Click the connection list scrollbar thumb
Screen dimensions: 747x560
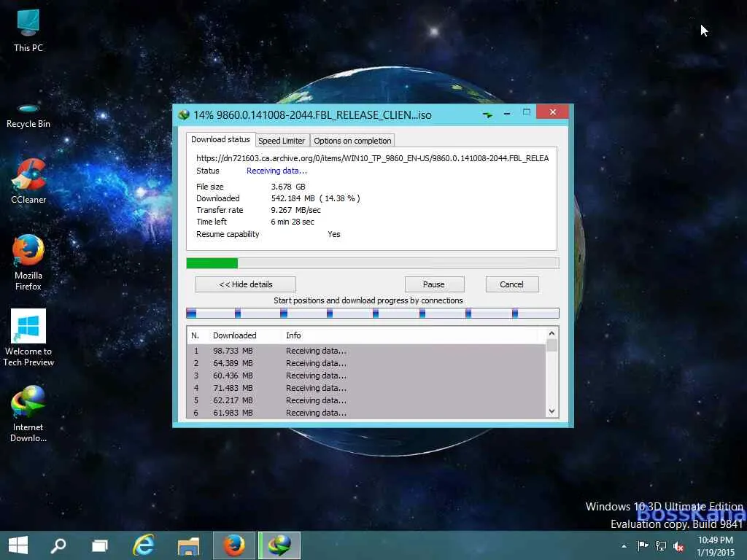point(551,345)
